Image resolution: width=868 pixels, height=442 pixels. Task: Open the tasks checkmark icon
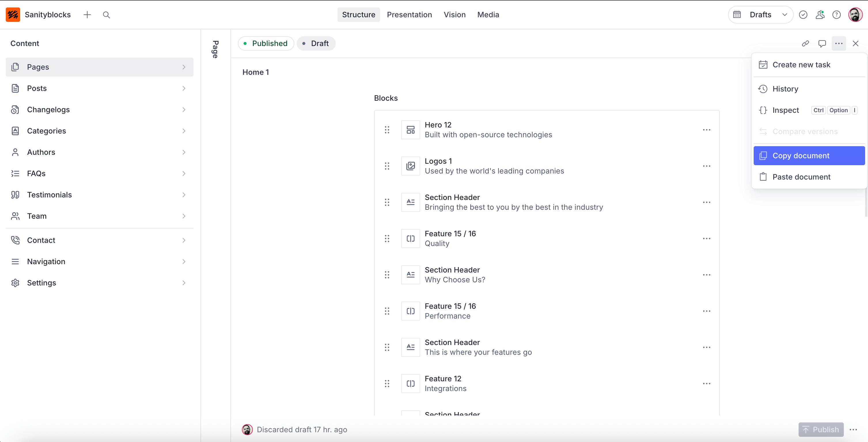pyautogui.click(x=803, y=15)
